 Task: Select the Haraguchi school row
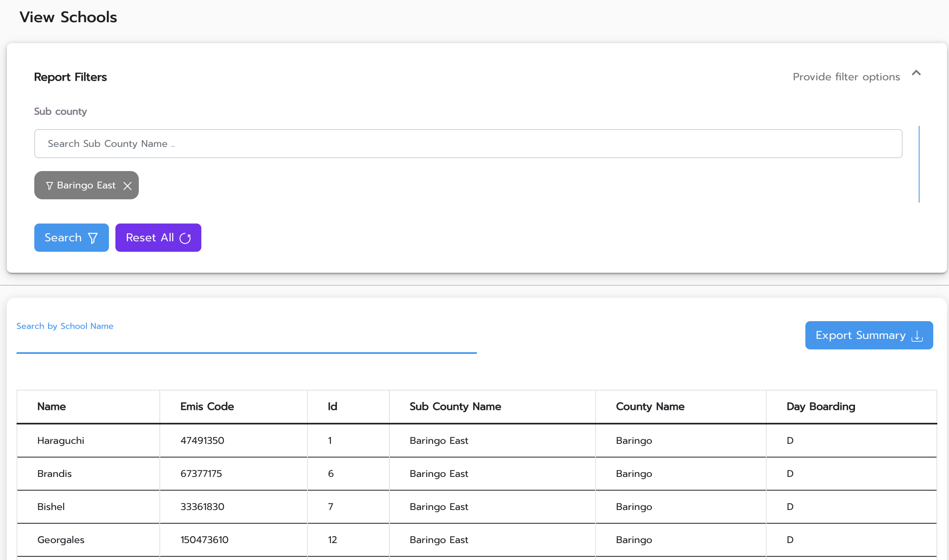tap(61, 441)
